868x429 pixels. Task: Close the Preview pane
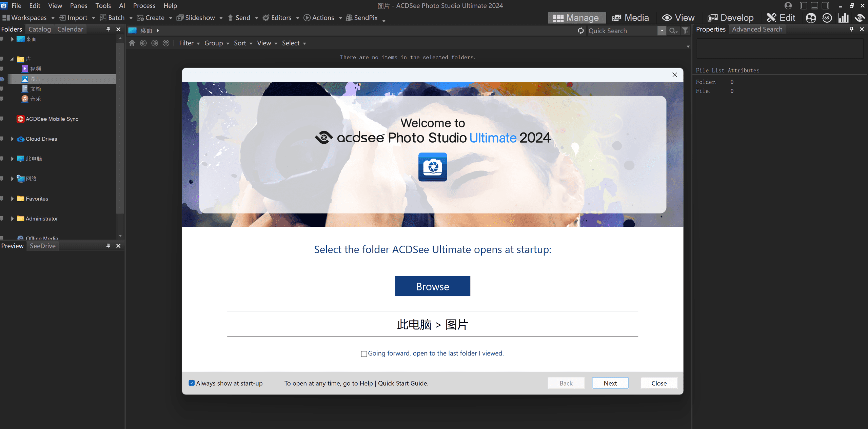[x=118, y=246]
